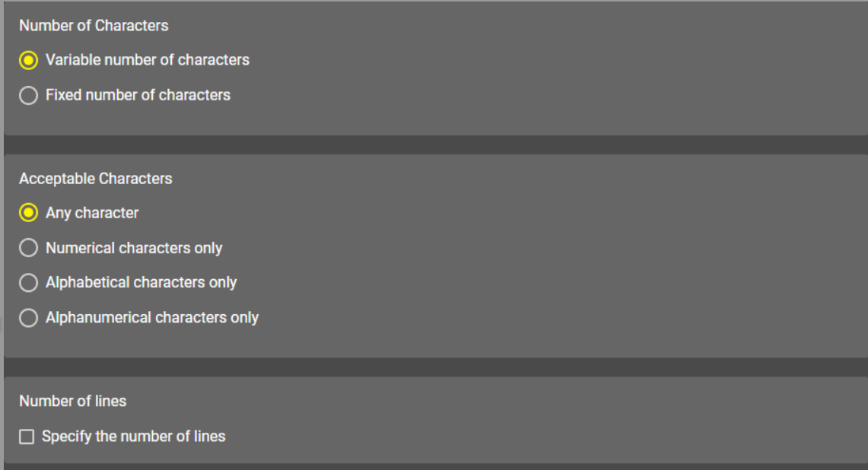
Task: Click the 'Number of Characters' section heading
Action: (94, 26)
